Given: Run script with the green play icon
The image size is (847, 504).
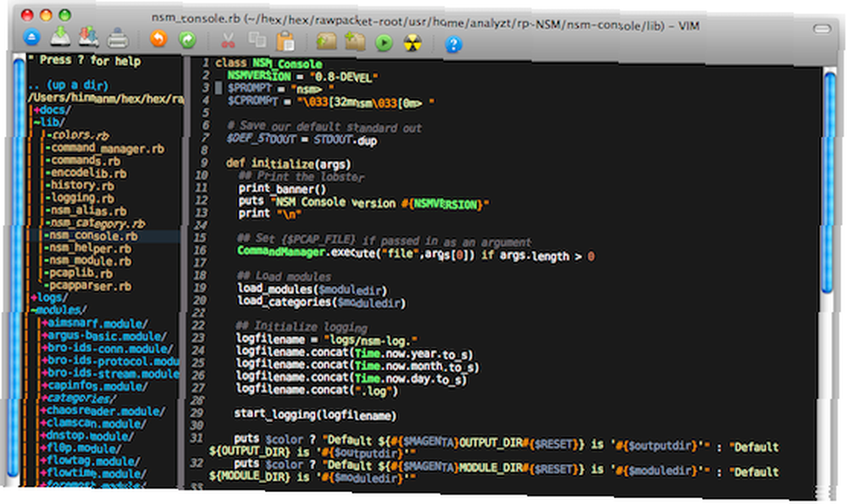Looking at the screenshot, I should [x=384, y=42].
